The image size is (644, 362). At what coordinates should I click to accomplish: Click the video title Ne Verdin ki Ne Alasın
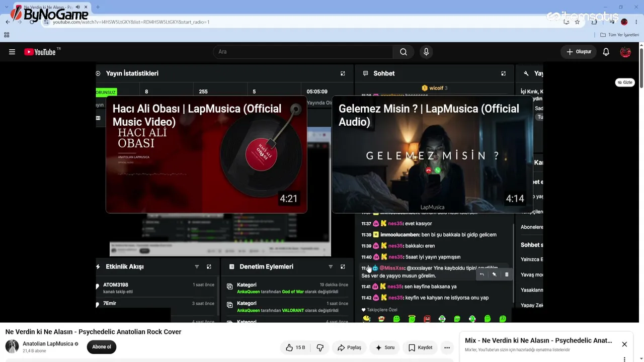(x=93, y=332)
